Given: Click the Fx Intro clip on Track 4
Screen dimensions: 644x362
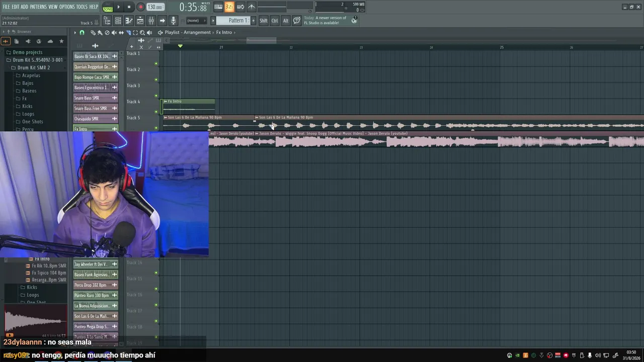Looking at the screenshot, I should click(189, 106).
